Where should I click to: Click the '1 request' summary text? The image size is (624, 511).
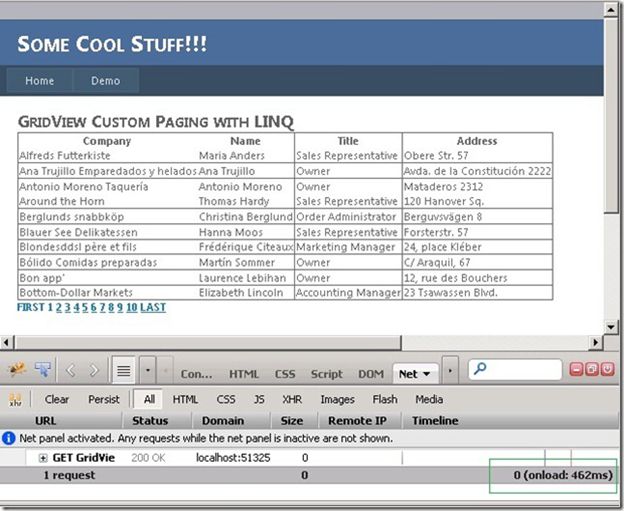tap(69, 475)
